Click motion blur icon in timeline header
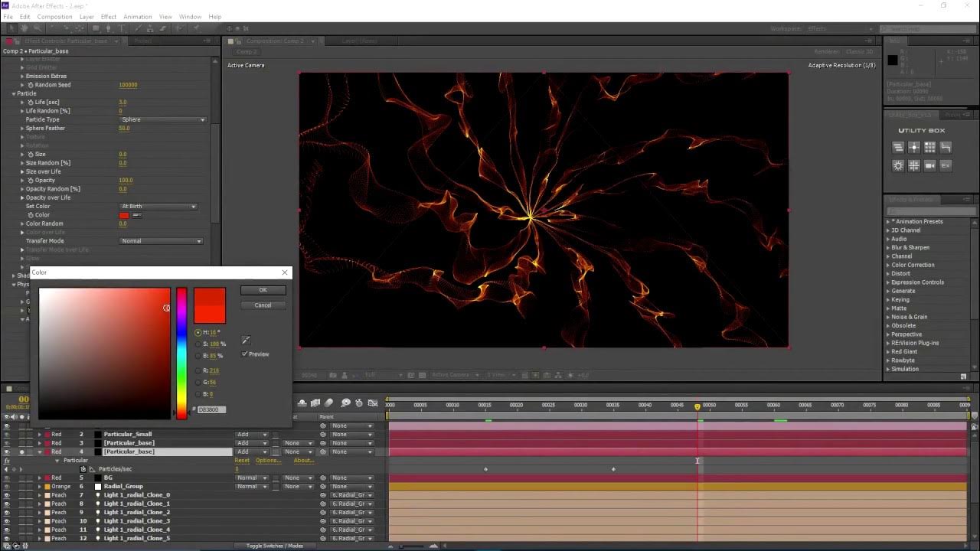The width and height of the screenshot is (980, 551). (328, 403)
